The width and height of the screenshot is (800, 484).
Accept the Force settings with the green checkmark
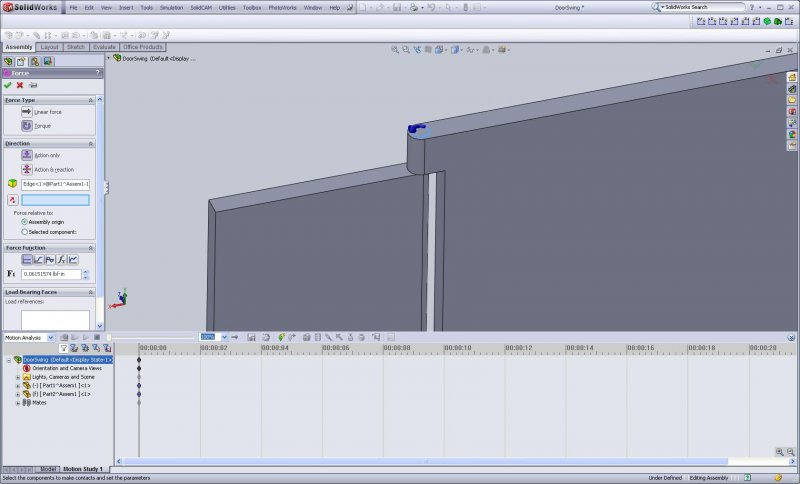(x=8, y=85)
